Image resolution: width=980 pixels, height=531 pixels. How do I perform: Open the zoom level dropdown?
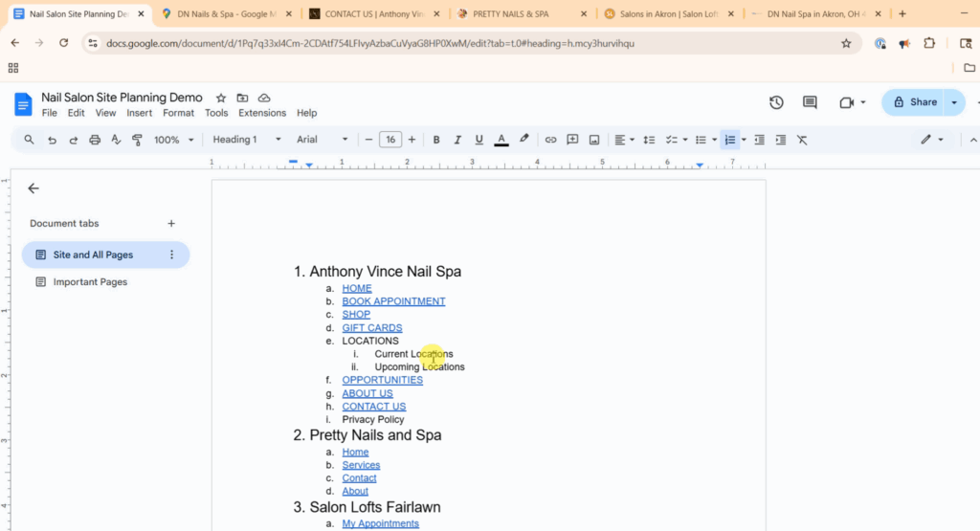[x=174, y=140]
